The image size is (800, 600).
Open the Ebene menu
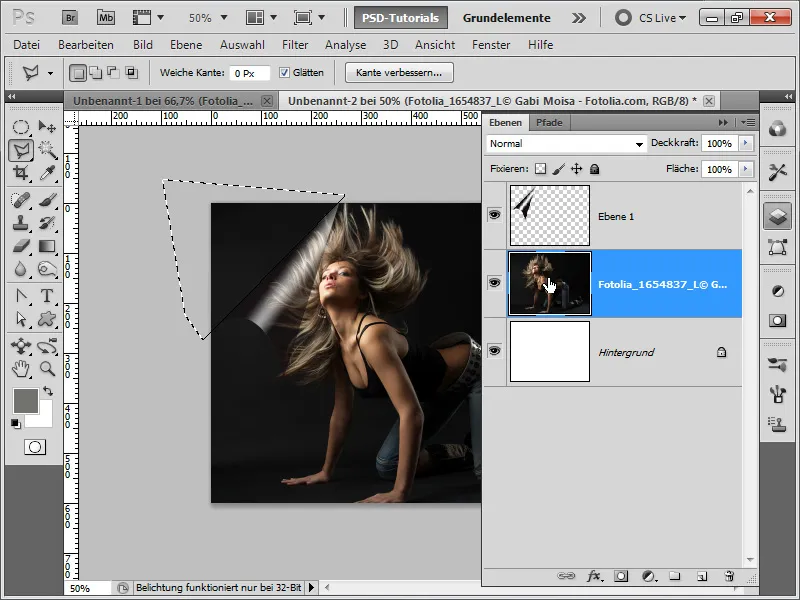186,45
